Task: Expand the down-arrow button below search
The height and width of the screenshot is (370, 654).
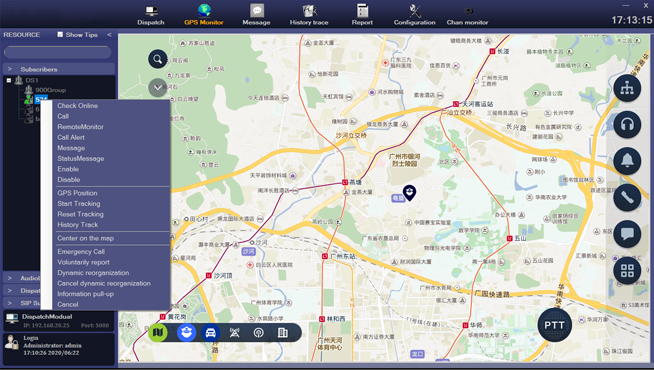Action: (158, 88)
